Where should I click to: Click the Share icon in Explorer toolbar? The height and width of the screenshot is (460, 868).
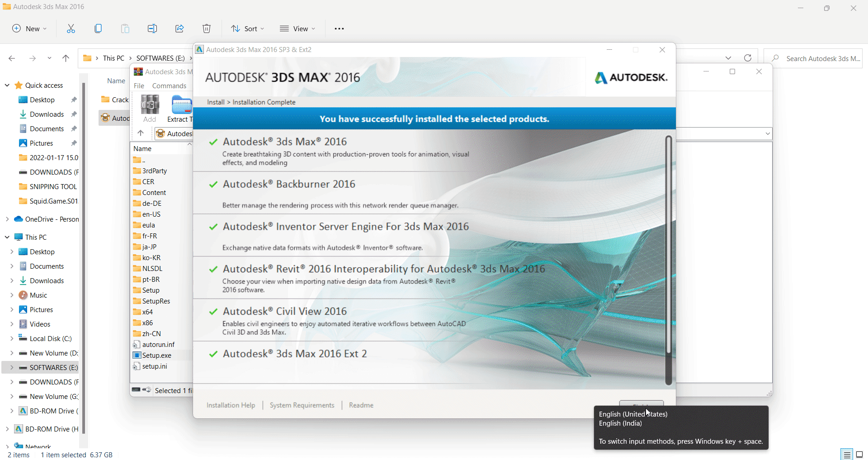pyautogui.click(x=179, y=28)
